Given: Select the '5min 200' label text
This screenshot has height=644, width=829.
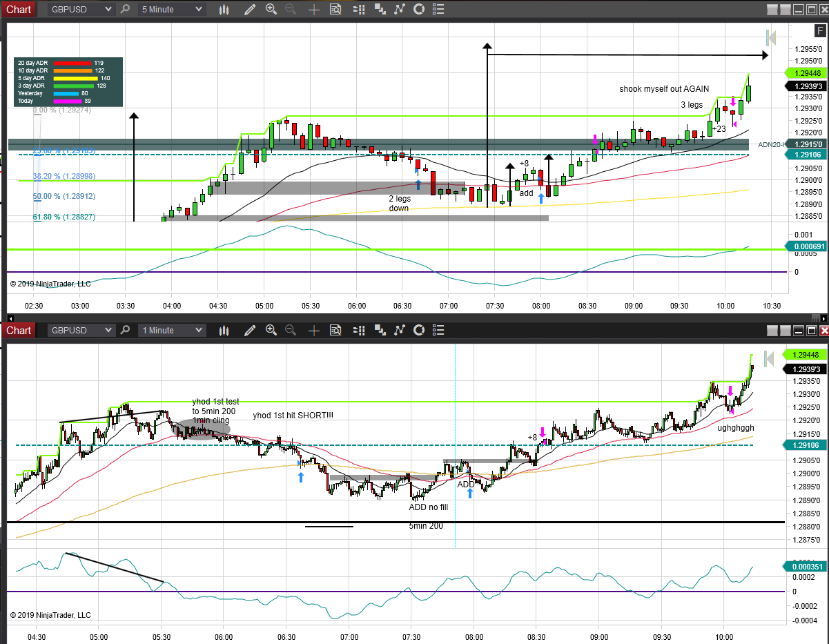Looking at the screenshot, I should click(x=426, y=526).
